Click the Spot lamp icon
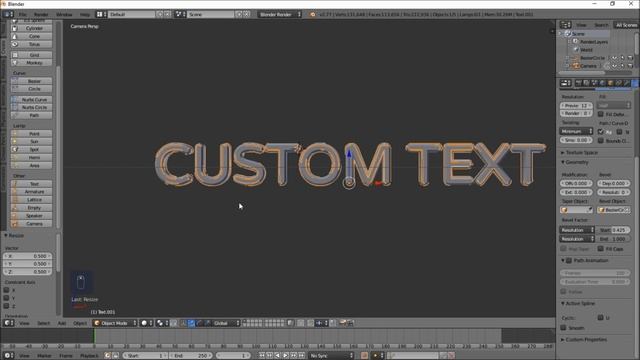Viewport: 640px width, 360px height. pos(15,149)
